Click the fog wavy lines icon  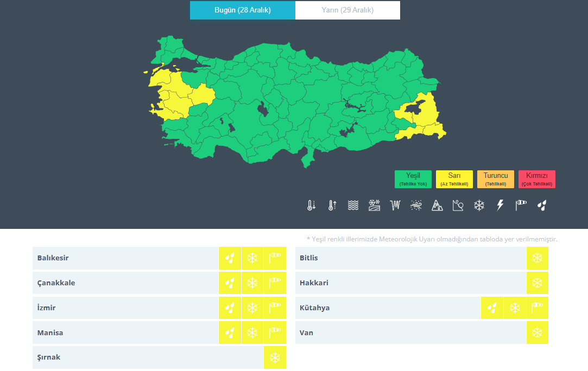pos(353,206)
